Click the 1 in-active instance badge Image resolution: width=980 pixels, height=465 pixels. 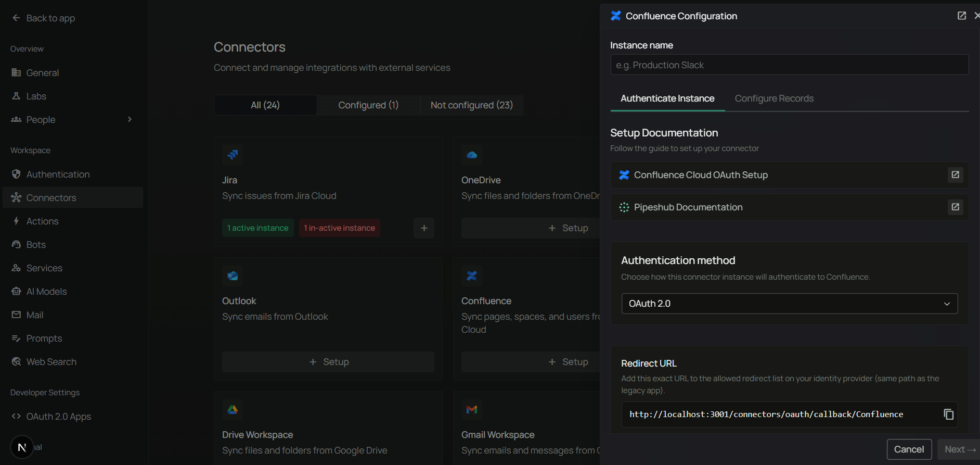(340, 228)
